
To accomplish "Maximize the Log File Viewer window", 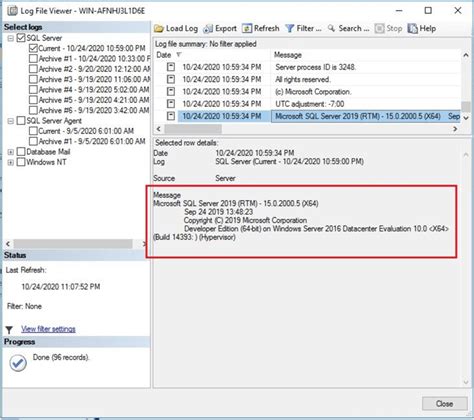I will coord(428,11).
